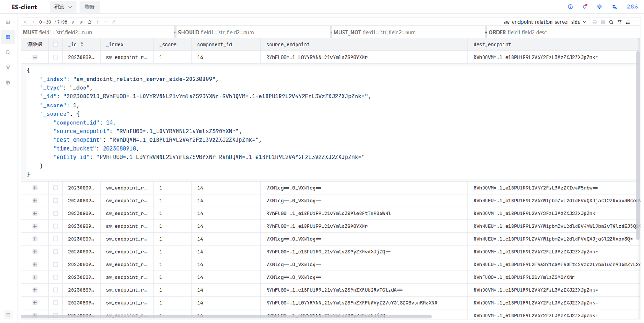Click the theme settings sun icon
This screenshot has height=323, width=644.
point(599,7)
